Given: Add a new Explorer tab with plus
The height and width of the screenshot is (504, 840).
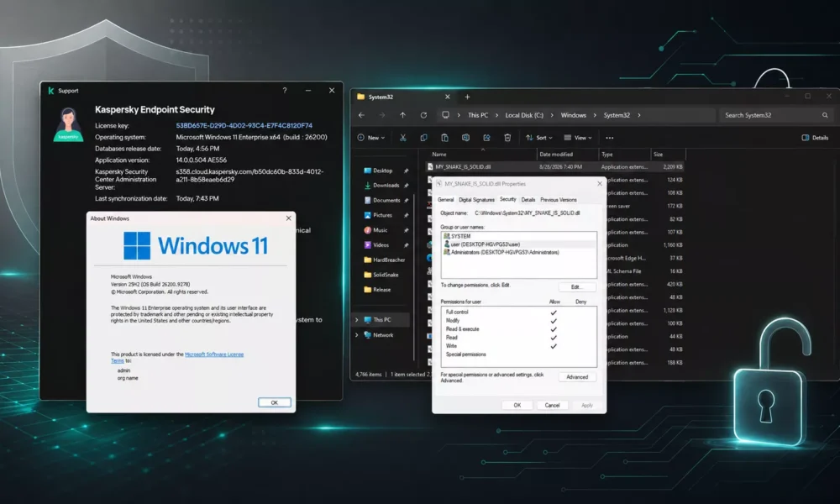Looking at the screenshot, I should (467, 97).
